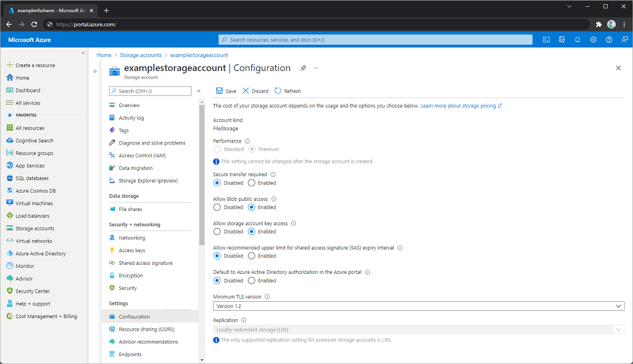633x364 pixels.
Task: Click the resource menu vertical scrollbar
Action: coord(202,174)
